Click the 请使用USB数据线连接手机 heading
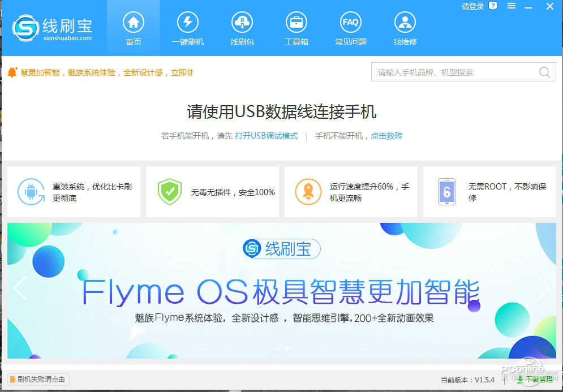The width and height of the screenshot is (563, 392). coord(282,111)
